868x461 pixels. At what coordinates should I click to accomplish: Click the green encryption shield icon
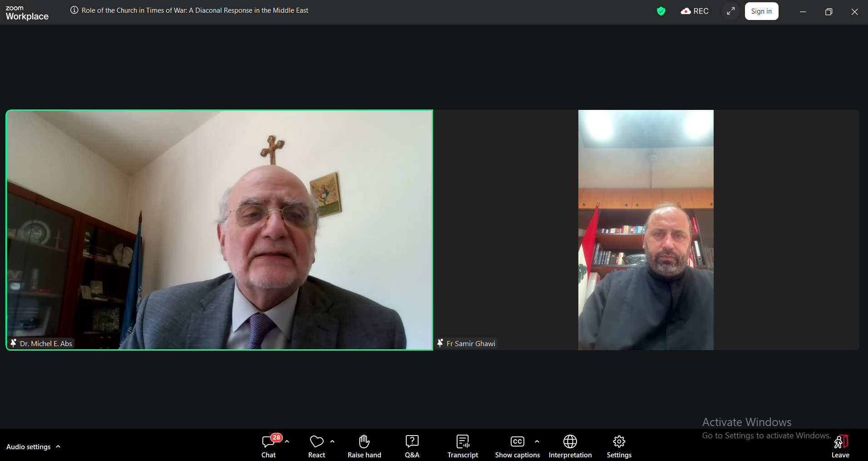tap(661, 11)
